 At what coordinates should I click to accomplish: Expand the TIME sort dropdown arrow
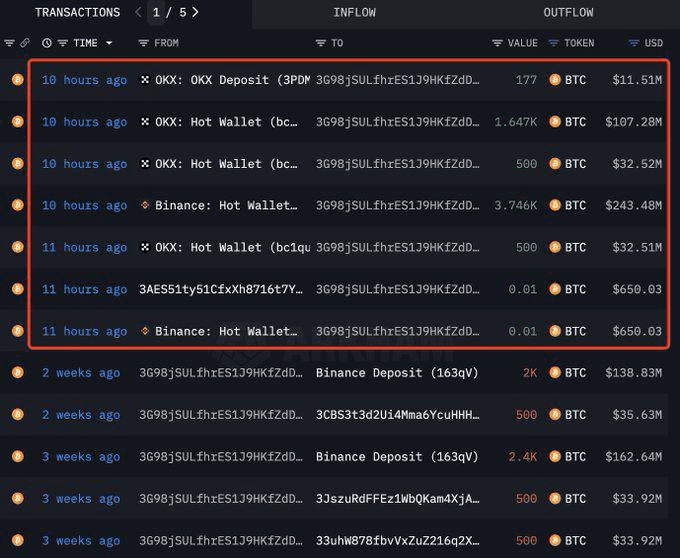click(109, 43)
